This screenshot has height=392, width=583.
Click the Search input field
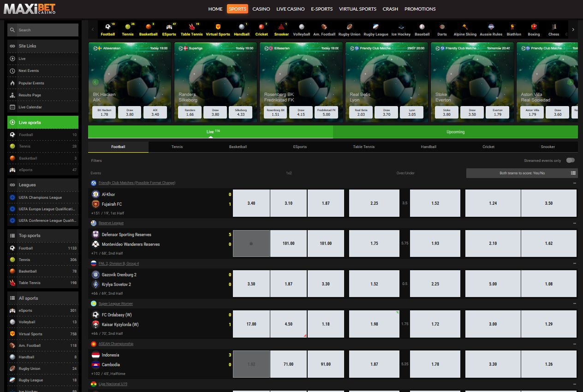point(48,30)
